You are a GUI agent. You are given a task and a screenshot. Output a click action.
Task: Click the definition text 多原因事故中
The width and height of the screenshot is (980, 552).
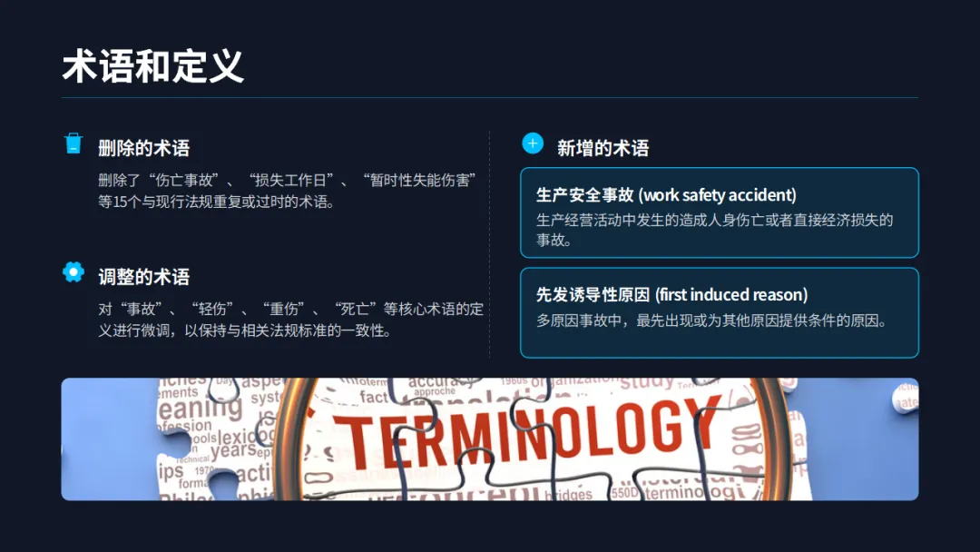(x=711, y=320)
